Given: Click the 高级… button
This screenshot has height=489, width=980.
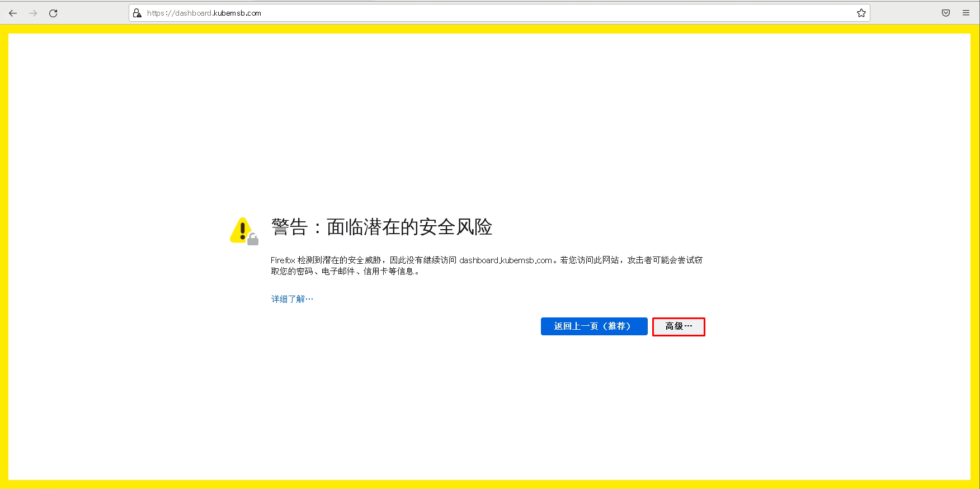Looking at the screenshot, I should pyautogui.click(x=679, y=326).
